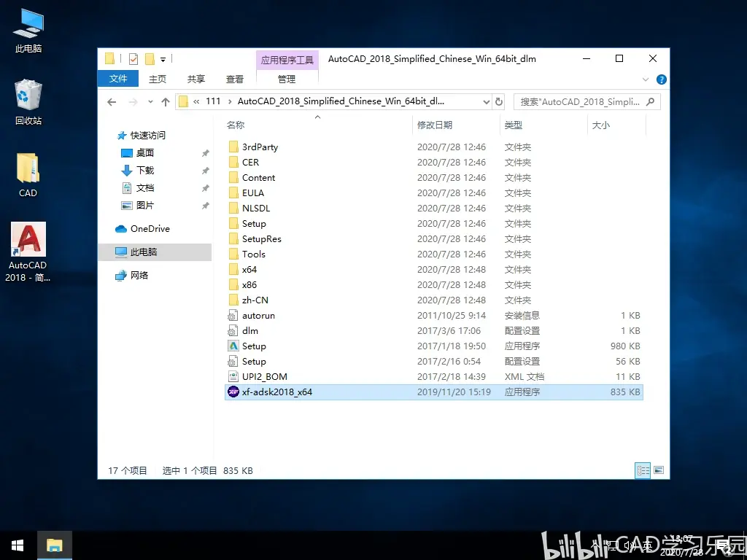This screenshot has height=560, width=747.
Task: Click the properties checkmark in quick access toolbar
Action: pyautogui.click(x=133, y=59)
